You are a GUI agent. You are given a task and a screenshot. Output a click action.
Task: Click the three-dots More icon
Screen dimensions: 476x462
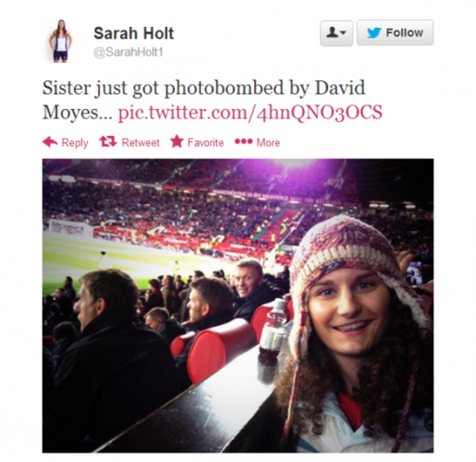(x=243, y=141)
